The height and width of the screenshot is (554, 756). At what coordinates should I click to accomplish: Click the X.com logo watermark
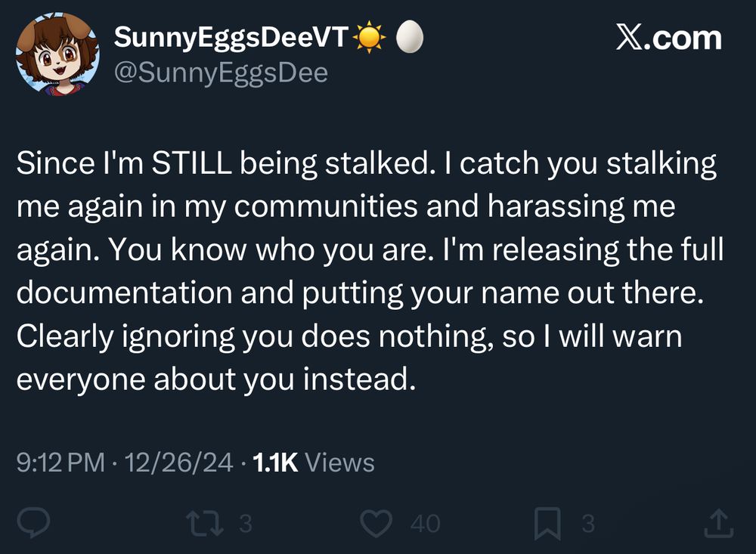pyautogui.click(x=669, y=38)
